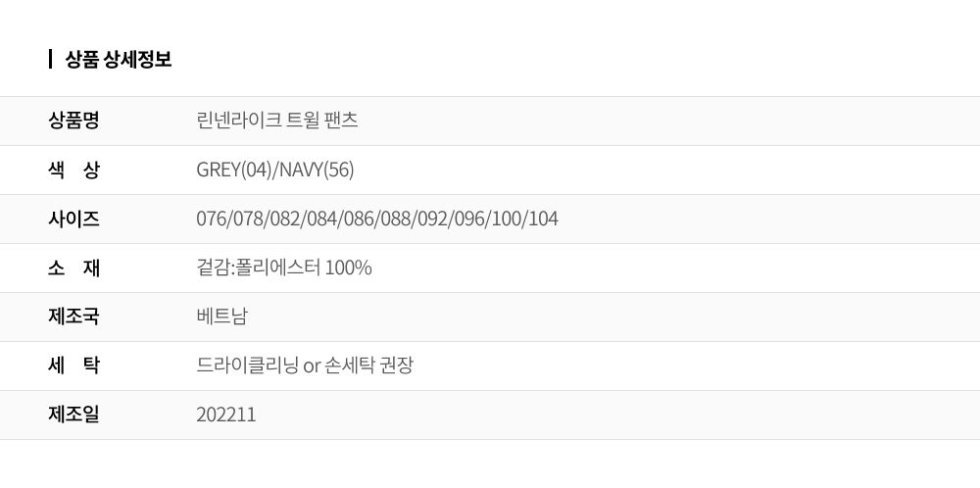980x488 pixels.
Task: Click the GREY(04) color text
Action: tap(234, 170)
